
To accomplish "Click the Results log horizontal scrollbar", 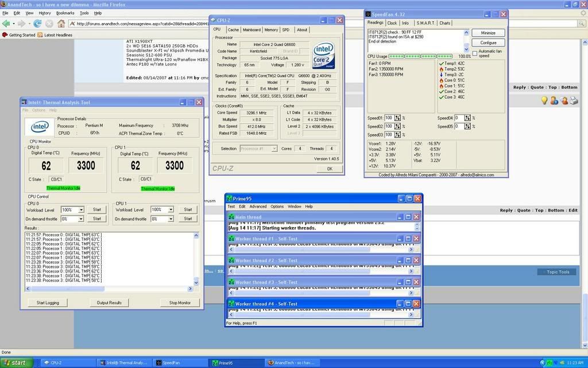I will click(x=109, y=289).
